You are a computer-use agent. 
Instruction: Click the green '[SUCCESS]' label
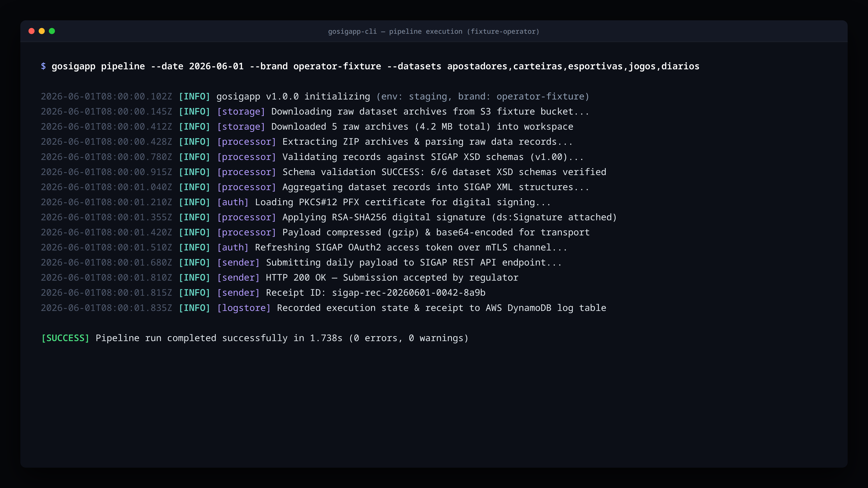65,338
